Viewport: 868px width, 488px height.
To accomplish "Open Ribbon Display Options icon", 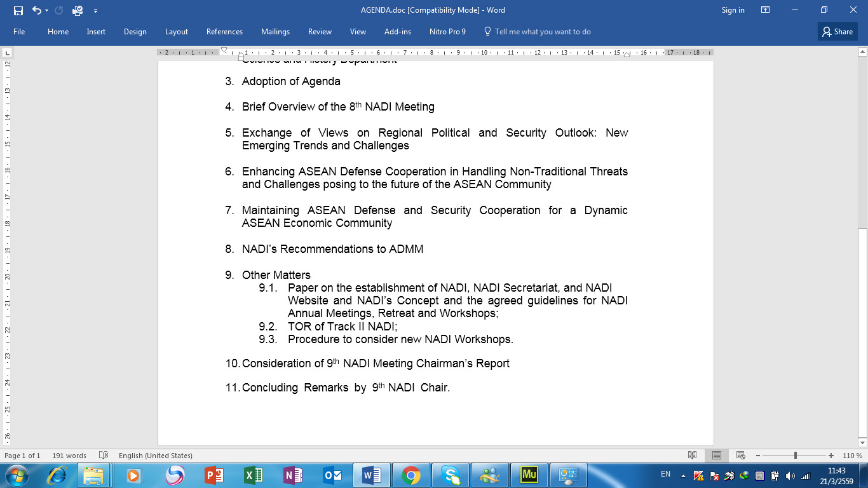I will tap(766, 10).
